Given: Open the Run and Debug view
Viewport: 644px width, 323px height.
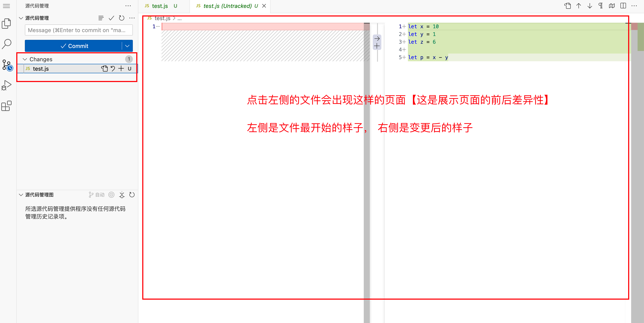Looking at the screenshot, I should [x=6, y=85].
